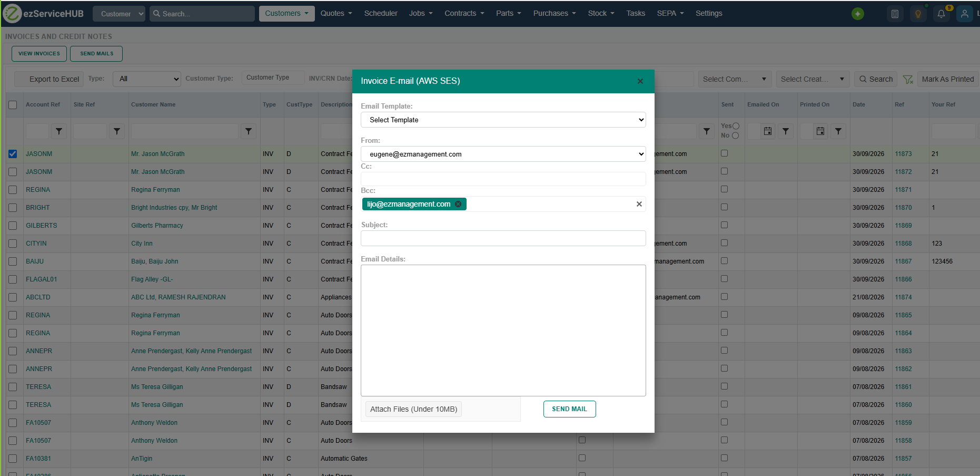The image size is (980, 476).
Task: Expand the SEPA menu
Action: click(x=670, y=14)
